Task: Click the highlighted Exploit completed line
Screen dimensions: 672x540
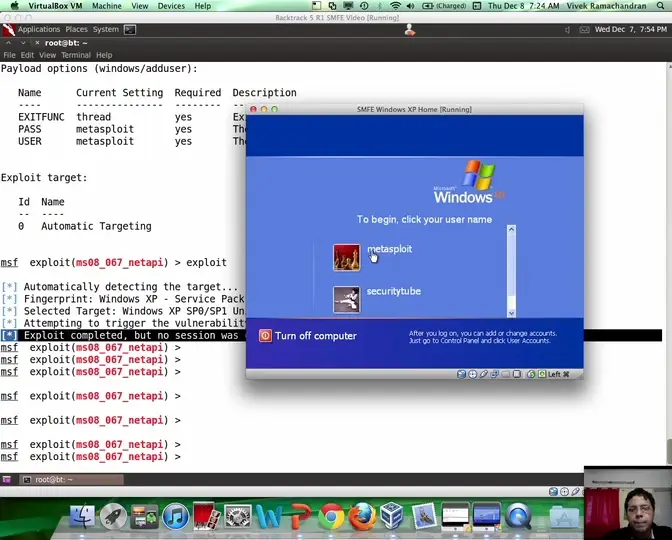Action: click(331, 336)
